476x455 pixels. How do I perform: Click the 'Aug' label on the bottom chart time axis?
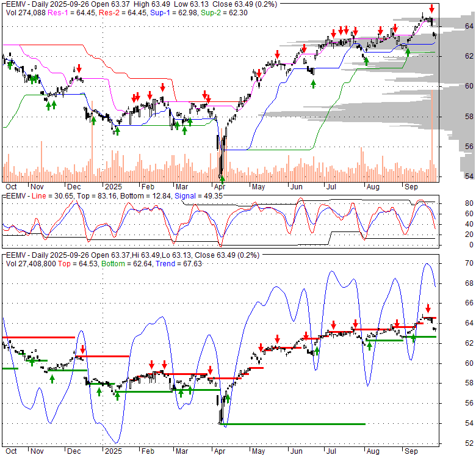(x=373, y=451)
